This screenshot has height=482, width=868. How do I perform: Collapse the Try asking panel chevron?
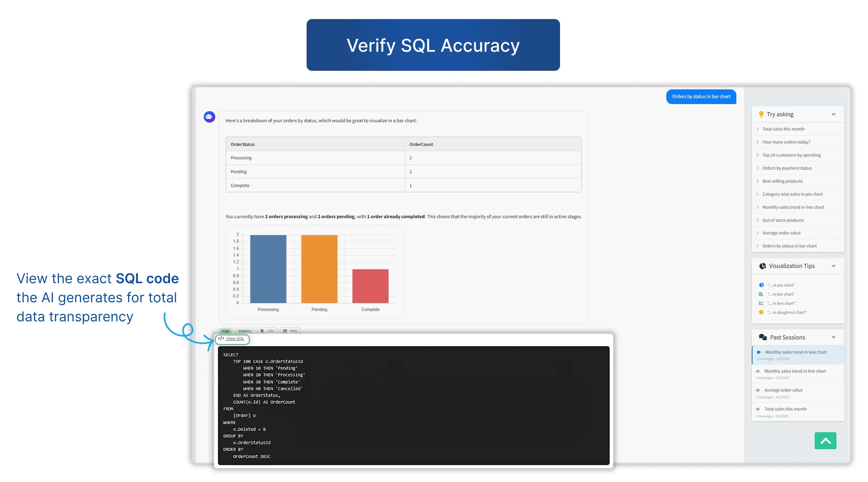pyautogui.click(x=834, y=114)
